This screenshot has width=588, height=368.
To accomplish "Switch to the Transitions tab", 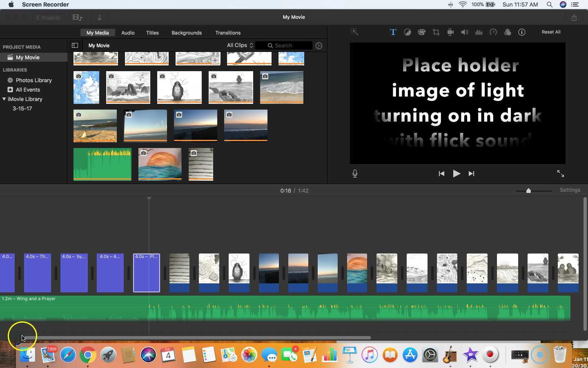I will [228, 33].
